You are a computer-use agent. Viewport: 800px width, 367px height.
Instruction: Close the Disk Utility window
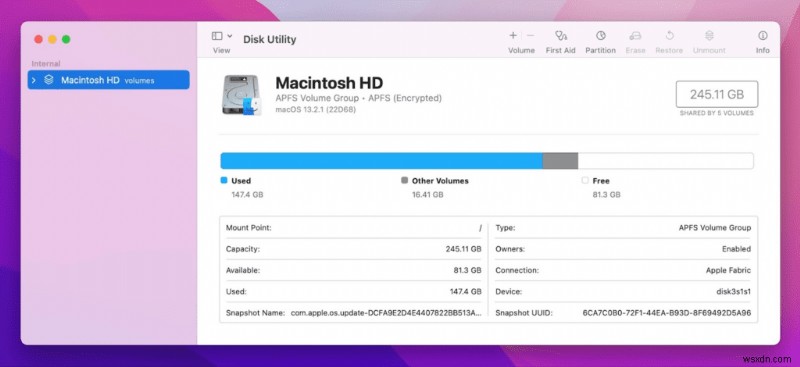[x=38, y=39]
